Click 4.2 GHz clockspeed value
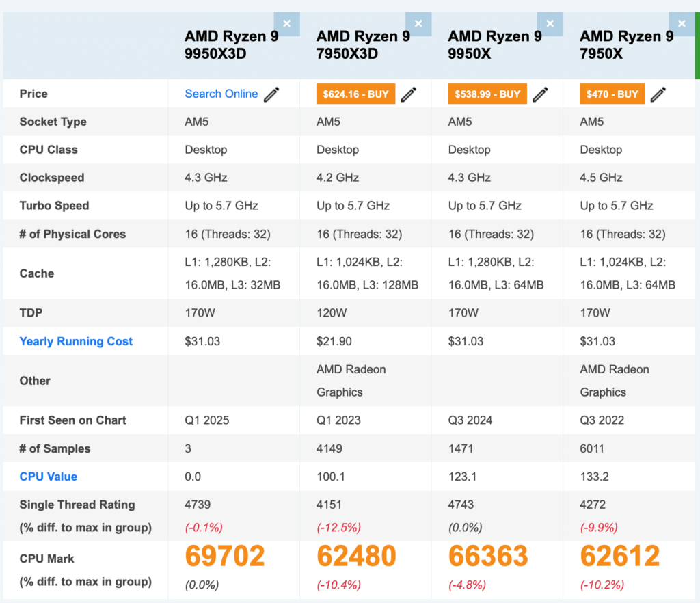 click(x=338, y=178)
